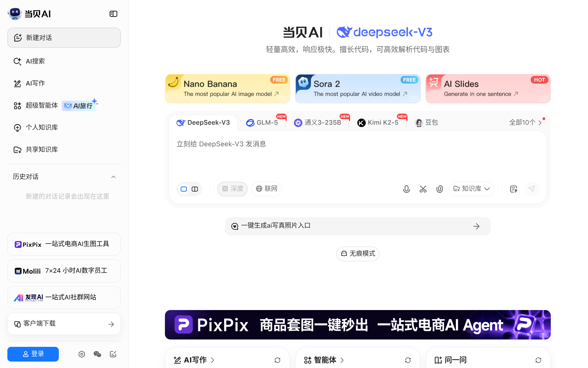
Task: Open 共享知识库 in the sidebar
Action: [x=64, y=149]
